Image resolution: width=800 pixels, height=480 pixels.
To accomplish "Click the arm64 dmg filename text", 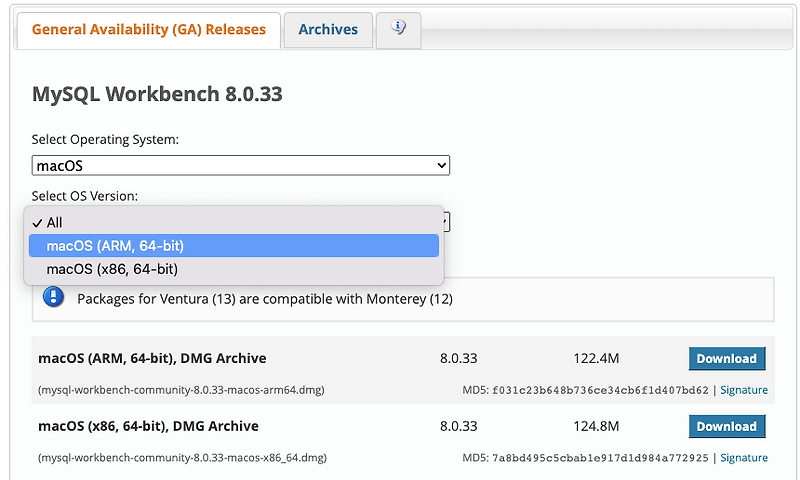I will [x=181, y=390].
